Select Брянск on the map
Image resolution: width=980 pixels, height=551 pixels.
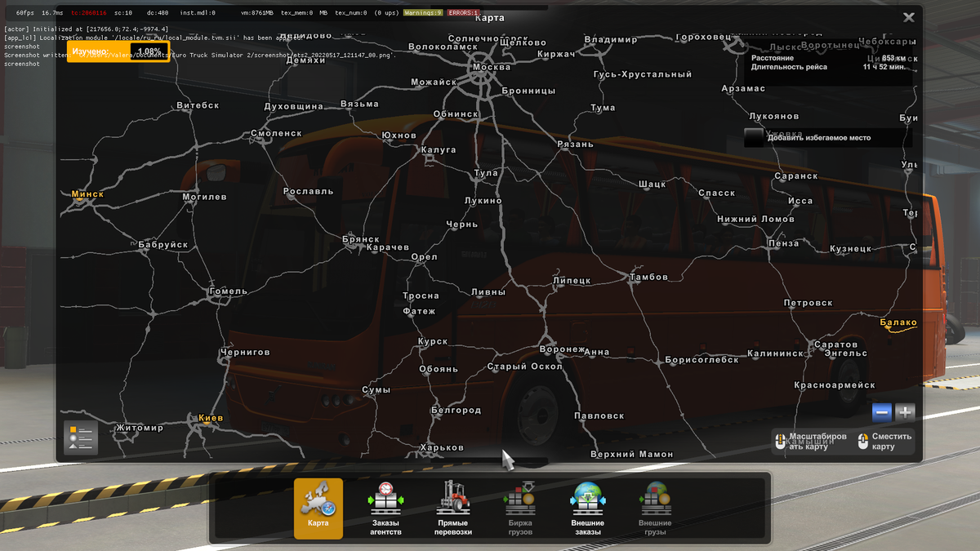coord(361,239)
